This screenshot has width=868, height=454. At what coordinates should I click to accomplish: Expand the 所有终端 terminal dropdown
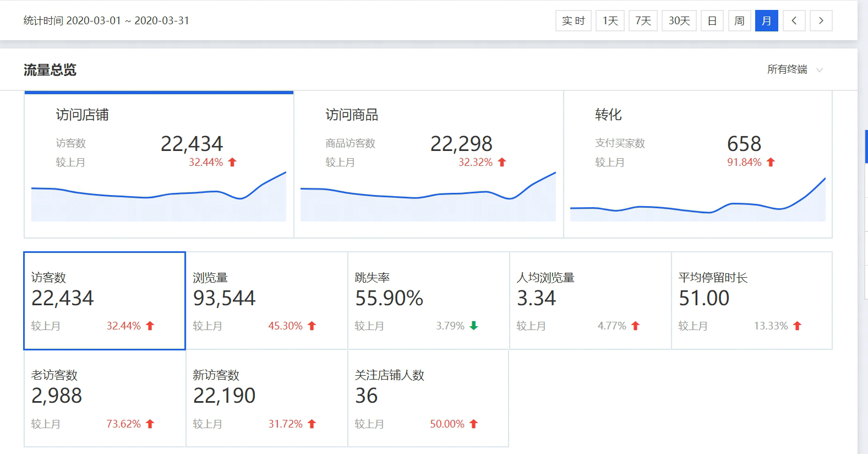pyautogui.click(x=795, y=69)
